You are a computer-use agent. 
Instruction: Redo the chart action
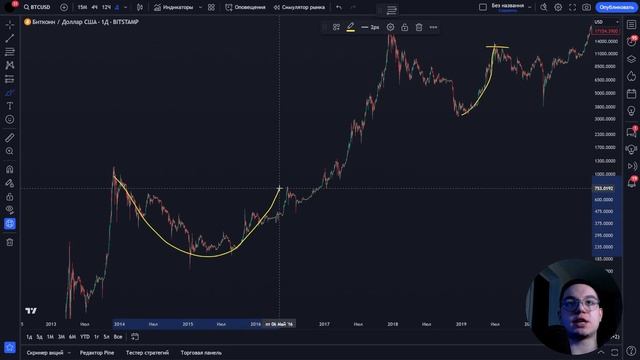[353, 7]
